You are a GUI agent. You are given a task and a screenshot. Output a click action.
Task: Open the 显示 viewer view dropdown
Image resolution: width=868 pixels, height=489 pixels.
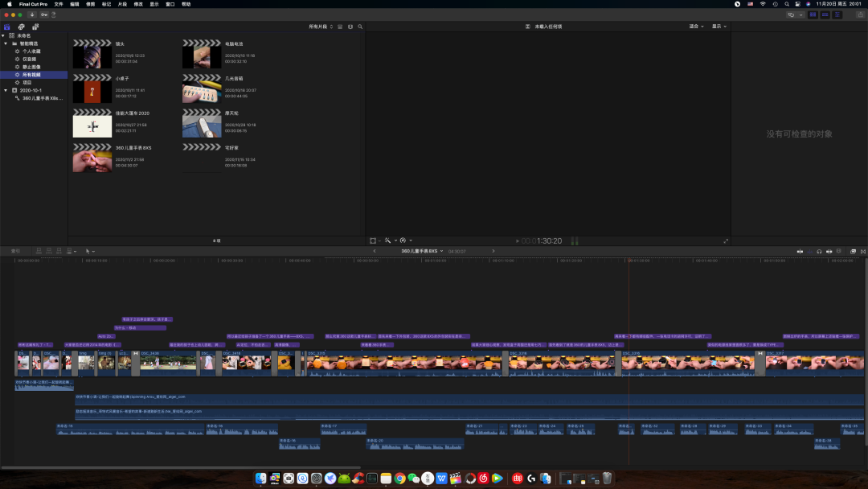[x=719, y=26]
